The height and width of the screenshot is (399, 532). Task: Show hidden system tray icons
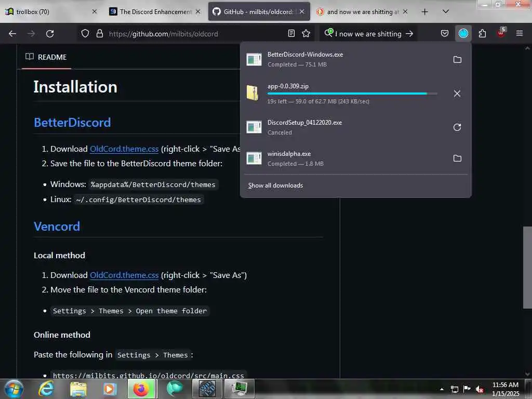click(x=442, y=389)
